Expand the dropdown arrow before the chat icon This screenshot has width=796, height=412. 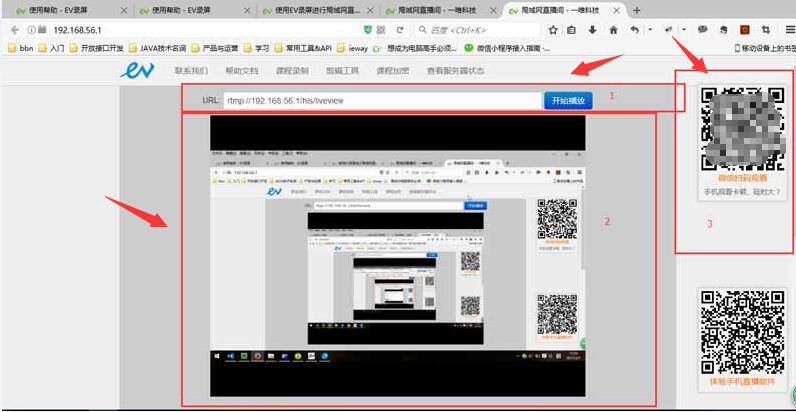click(x=684, y=30)
